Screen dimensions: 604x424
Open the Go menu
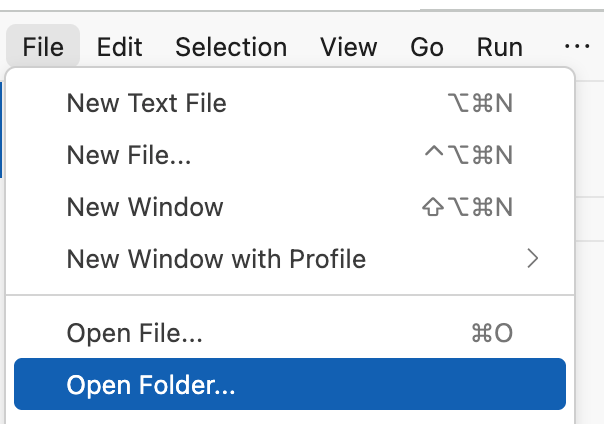tap(427, 47)
